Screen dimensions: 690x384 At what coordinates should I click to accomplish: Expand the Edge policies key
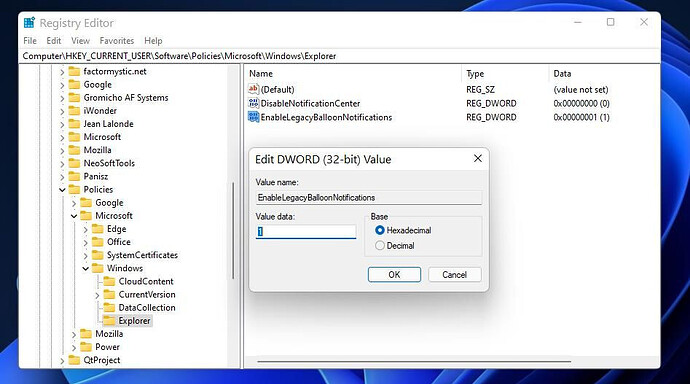(85, 230)
